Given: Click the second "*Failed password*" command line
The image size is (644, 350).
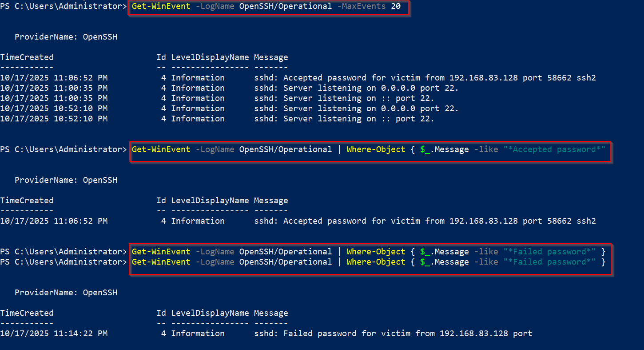Looking at the screenshot, I should pos(369,262).
